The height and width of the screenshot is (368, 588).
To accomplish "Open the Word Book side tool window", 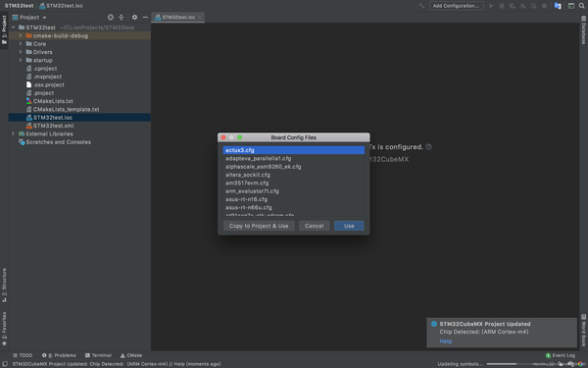I will click(583, 331).
